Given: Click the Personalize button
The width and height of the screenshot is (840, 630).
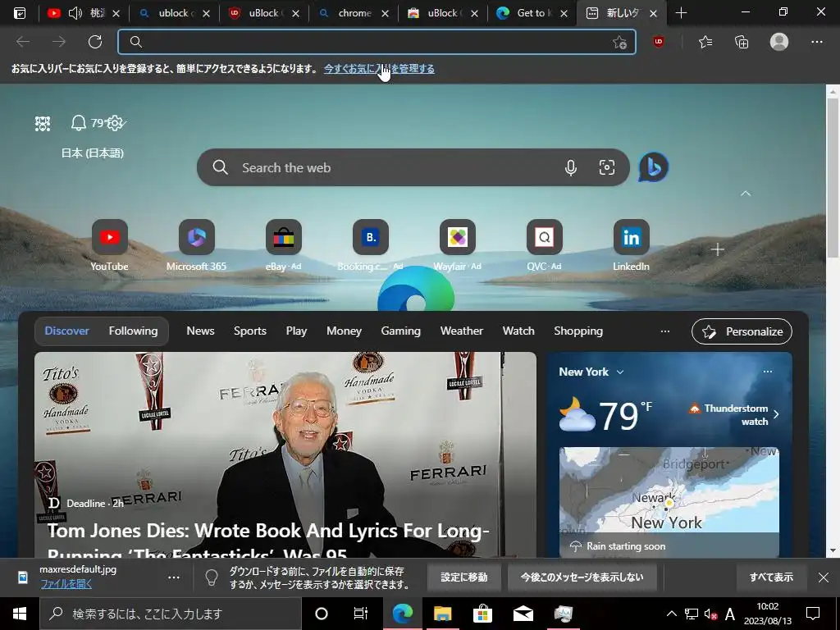Looking at the screenshot, I should click(742, 331).
